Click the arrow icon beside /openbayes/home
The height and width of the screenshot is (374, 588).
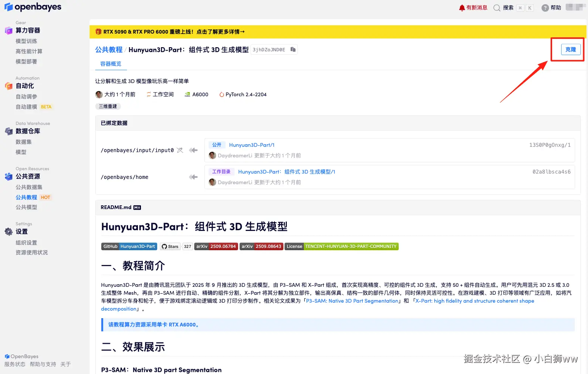pyautogui.click(x=193, y=177)
